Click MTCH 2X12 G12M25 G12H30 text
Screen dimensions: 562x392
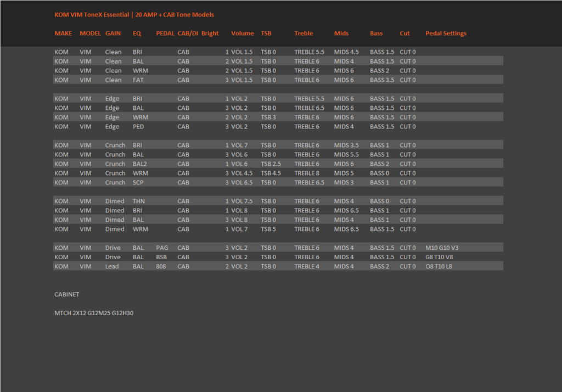pyautogui.click(x=94, y=313)
